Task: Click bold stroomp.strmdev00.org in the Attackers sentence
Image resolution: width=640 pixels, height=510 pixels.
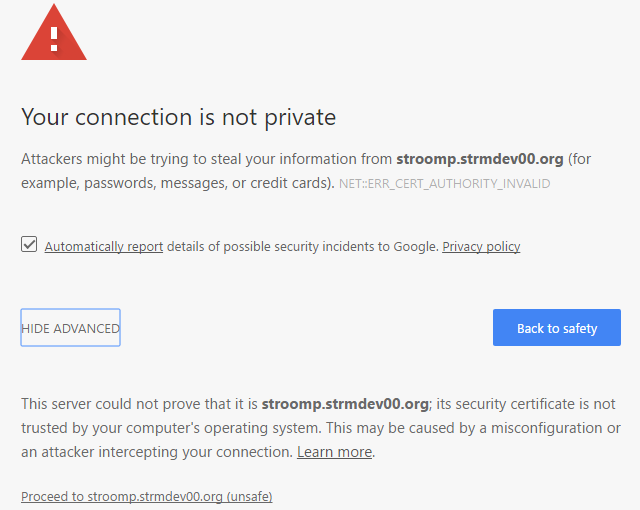Action: pos(480,159)
